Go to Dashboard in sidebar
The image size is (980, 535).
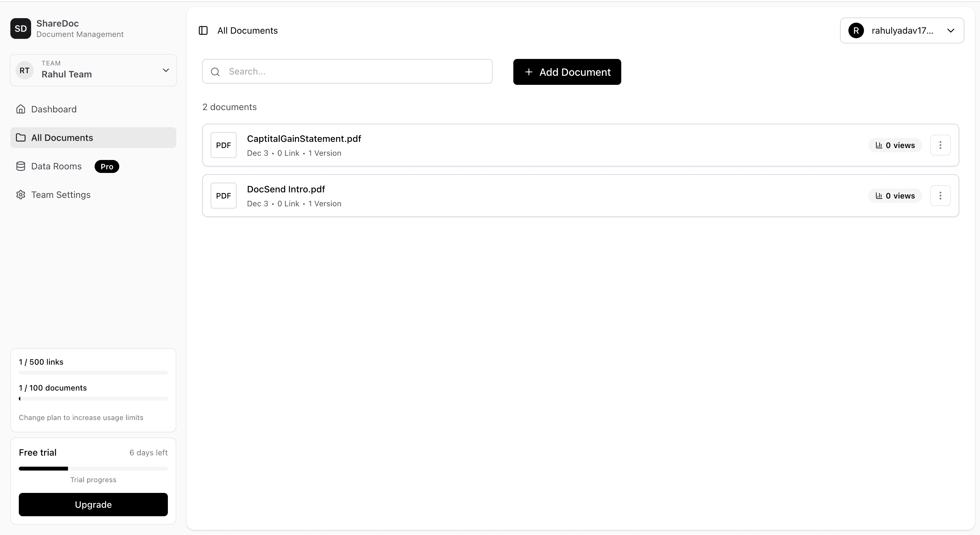[54, 109]
